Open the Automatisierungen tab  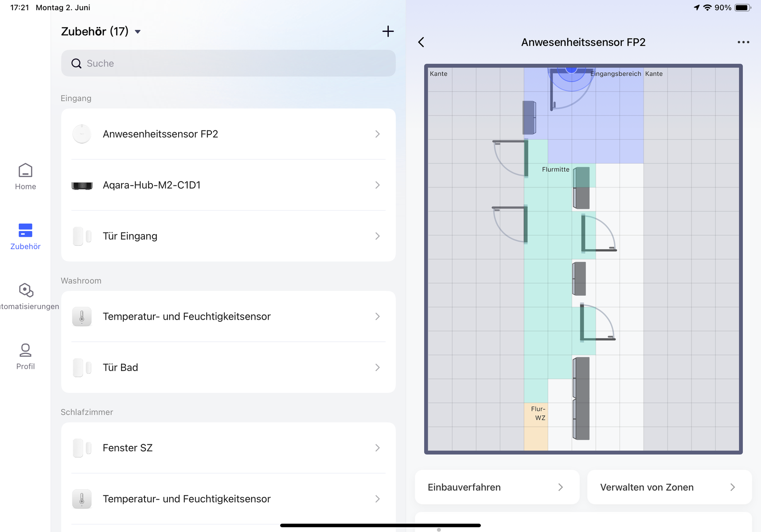[x=25, y=297]
